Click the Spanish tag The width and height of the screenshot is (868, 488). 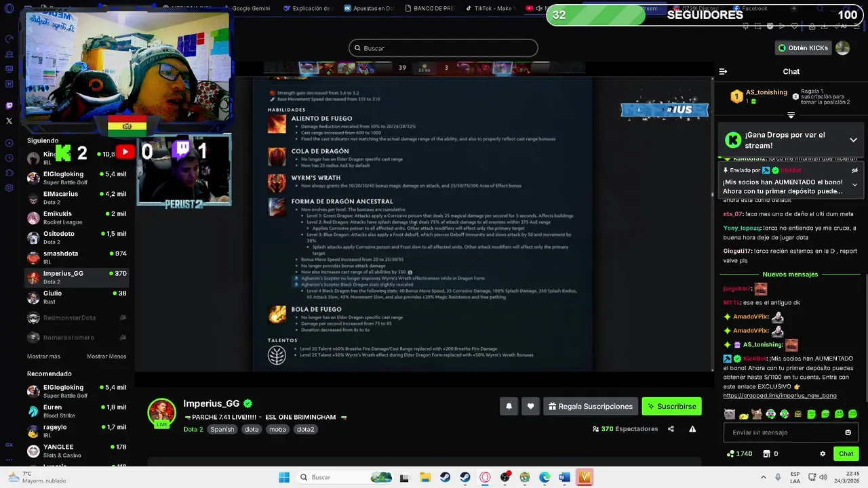point(222,429)
